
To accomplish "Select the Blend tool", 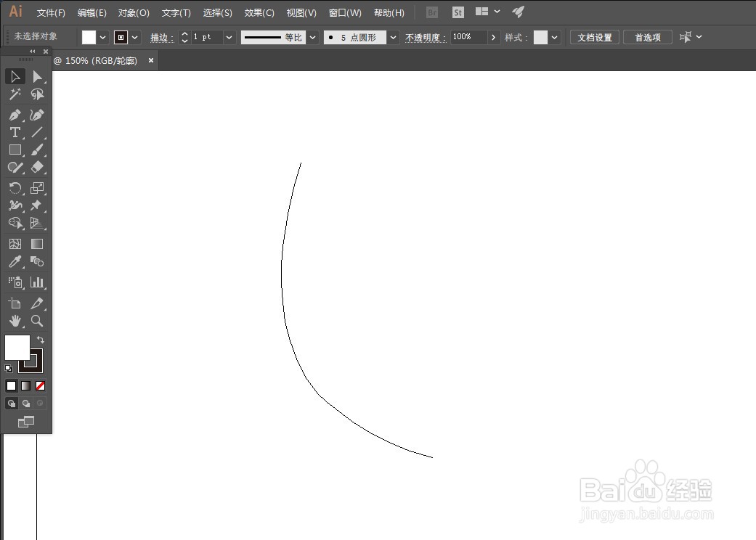I will click(37, 261).
